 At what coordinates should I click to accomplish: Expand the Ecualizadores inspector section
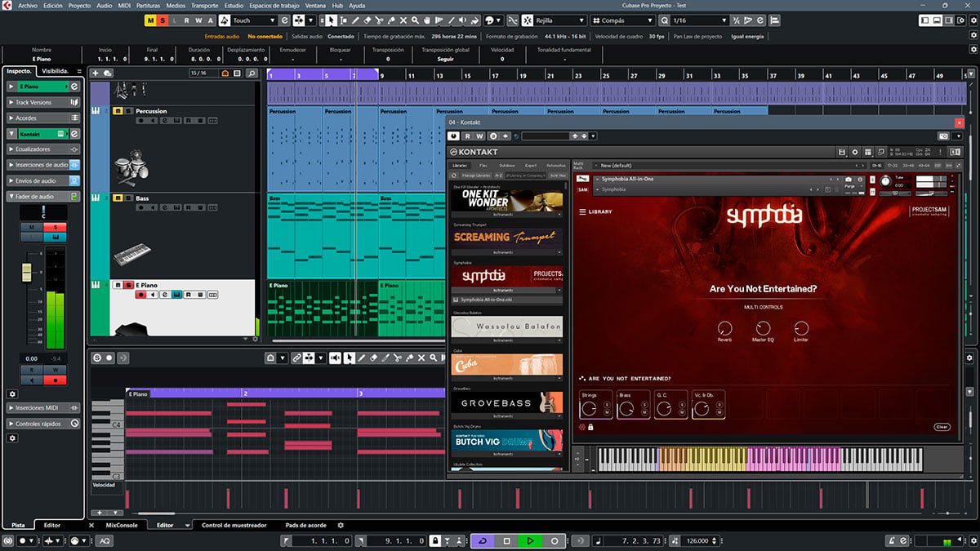pos(42,149)
